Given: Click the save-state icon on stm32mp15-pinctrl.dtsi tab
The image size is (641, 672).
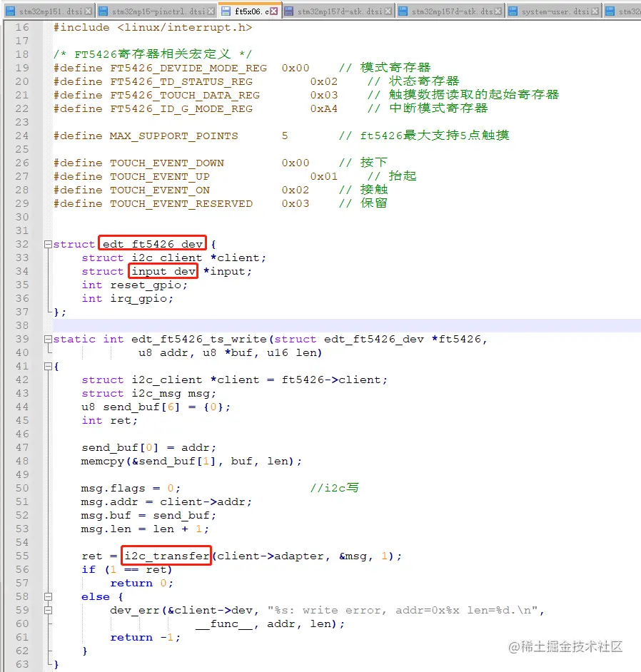Looking at the screenshot, I should point(103,11).
